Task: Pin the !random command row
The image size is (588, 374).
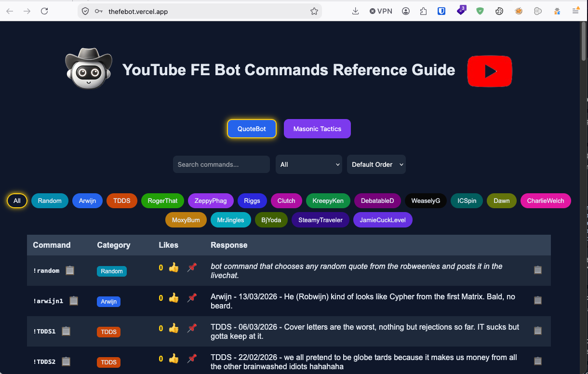Action: tap(192, 267)
